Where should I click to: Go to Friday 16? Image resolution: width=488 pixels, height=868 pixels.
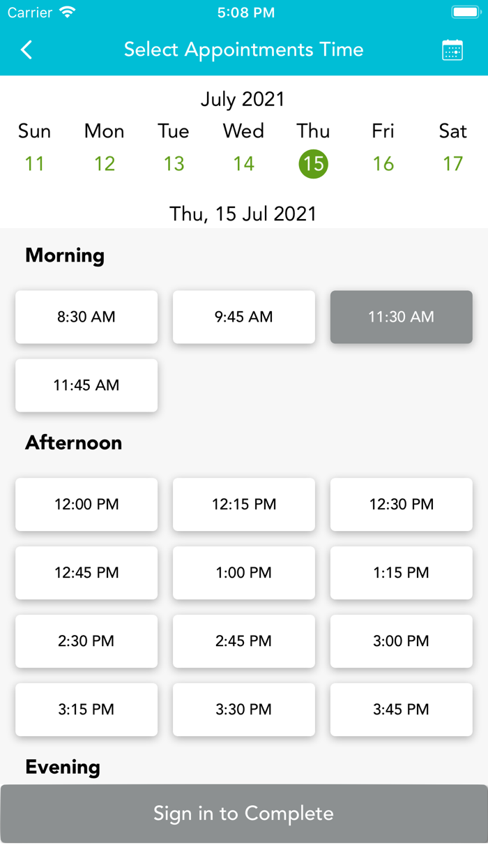pos(383,163)
